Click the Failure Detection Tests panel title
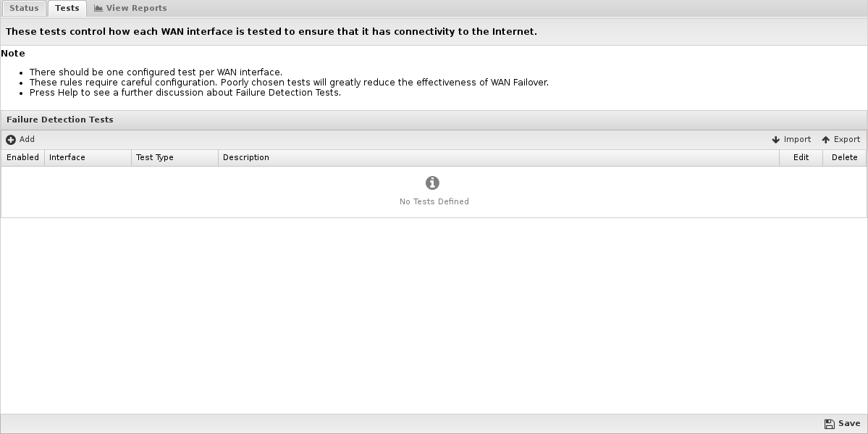Screen dimensions: 868x434 pos(60,120)
